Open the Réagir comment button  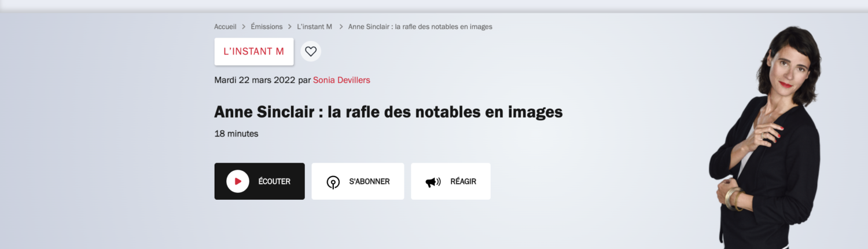(451, 181)
